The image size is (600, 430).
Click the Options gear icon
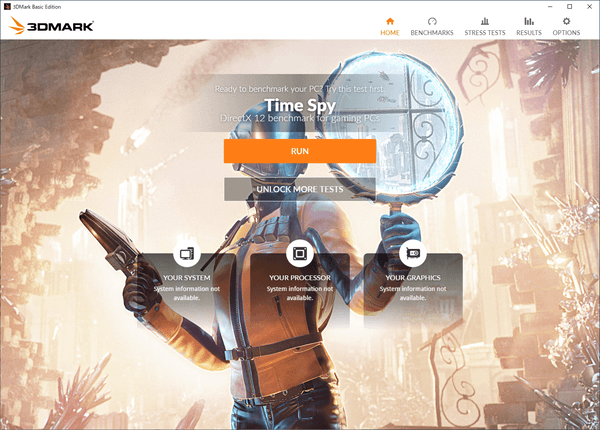point(566,21)
